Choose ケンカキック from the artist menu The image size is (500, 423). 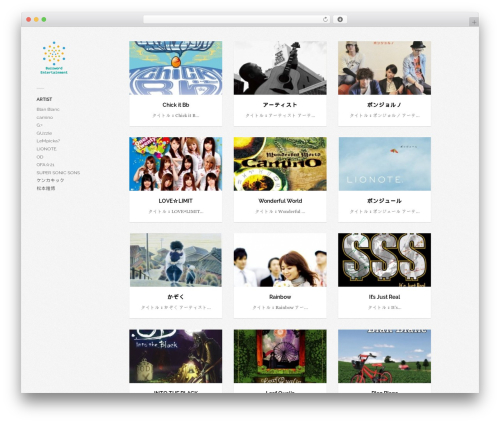50,180
